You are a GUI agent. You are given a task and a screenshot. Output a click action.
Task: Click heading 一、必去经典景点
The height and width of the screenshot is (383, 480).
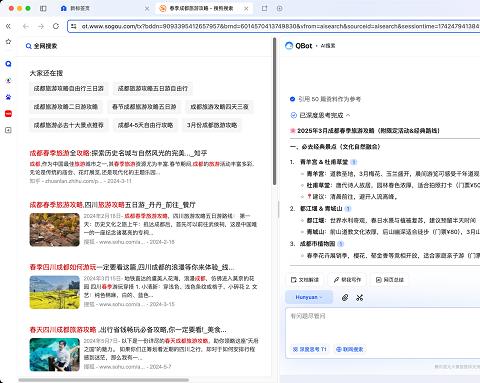pyautogui.click(x=335, y=147)
